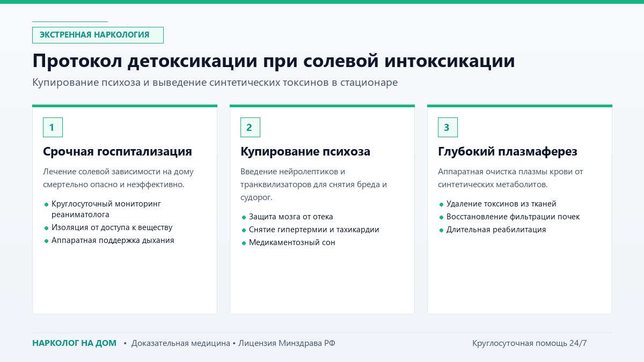Click bullet Удаление токсинов из тканей
Screen dimensions: 644x362
501,204
